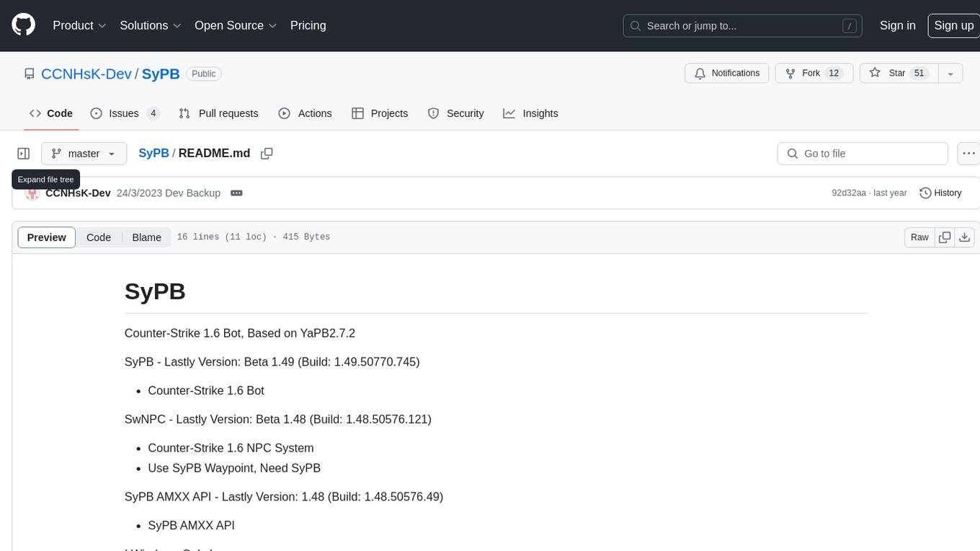
Task: Switch to the Security tab
Action: [455, 113]
